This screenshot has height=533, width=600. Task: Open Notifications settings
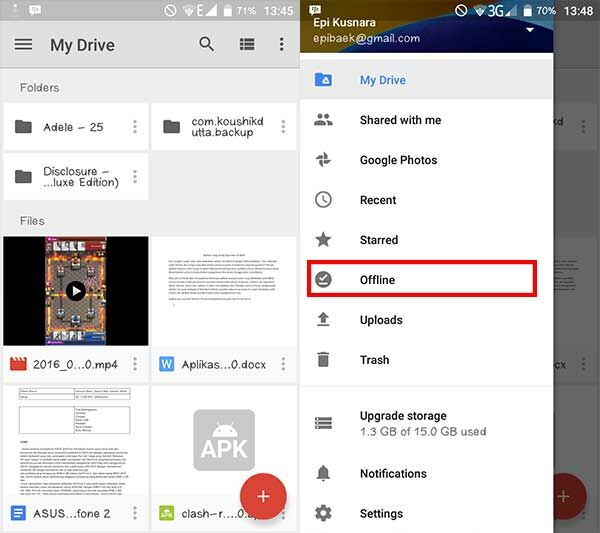pos(427,473)
